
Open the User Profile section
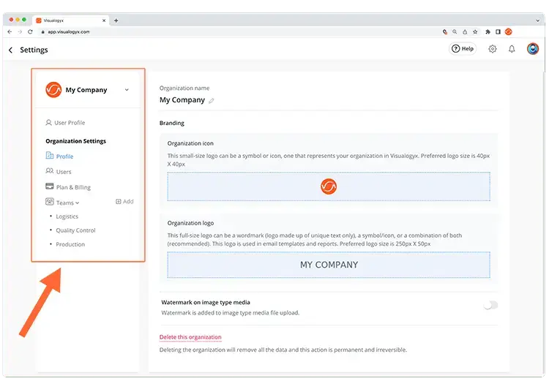pyautogui.click(x=69, y=123)
